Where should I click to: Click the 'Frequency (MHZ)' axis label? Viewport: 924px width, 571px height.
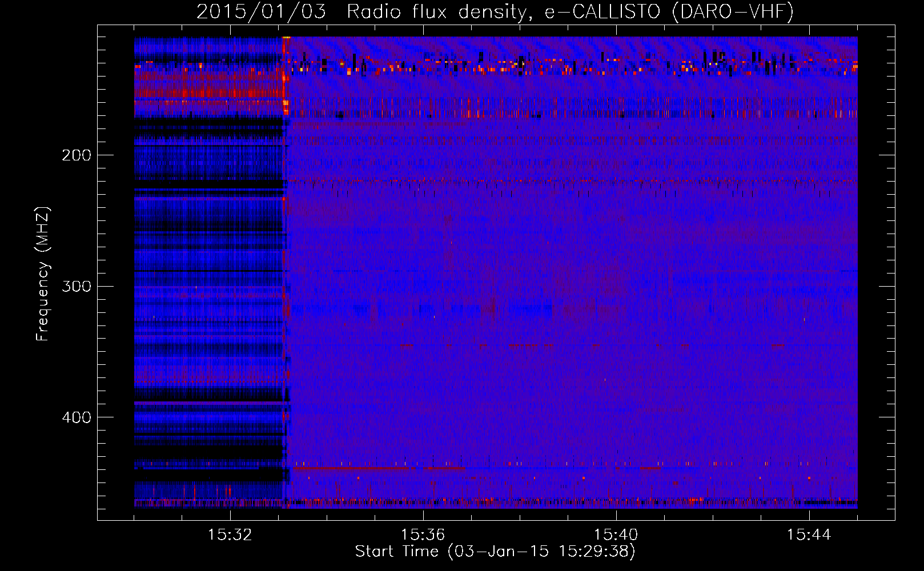point(43,274)
